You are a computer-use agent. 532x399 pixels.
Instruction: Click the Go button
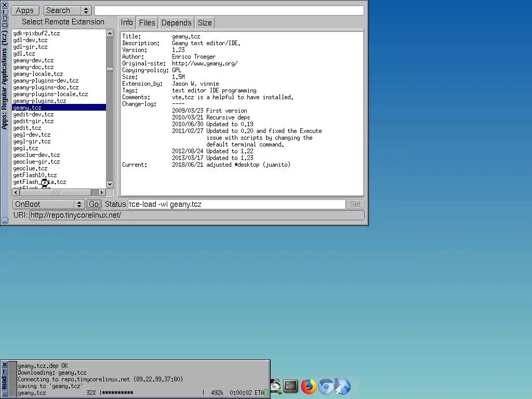point(94,204)
